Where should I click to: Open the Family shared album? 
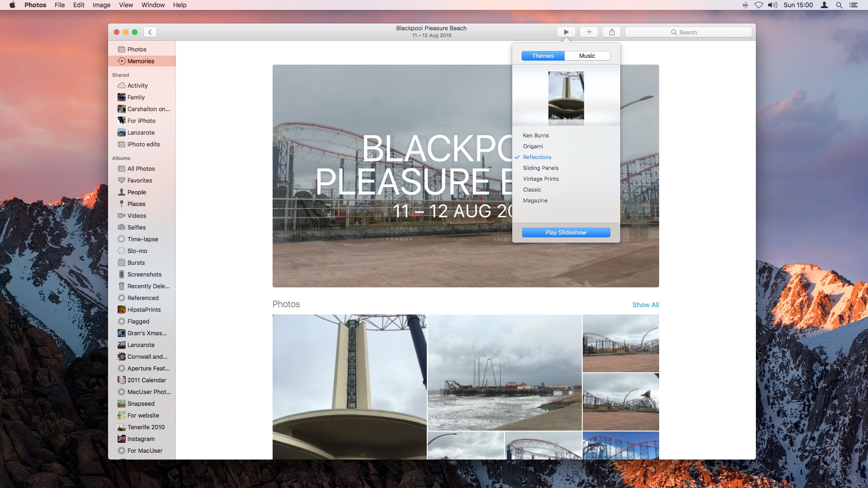(142, 97)
